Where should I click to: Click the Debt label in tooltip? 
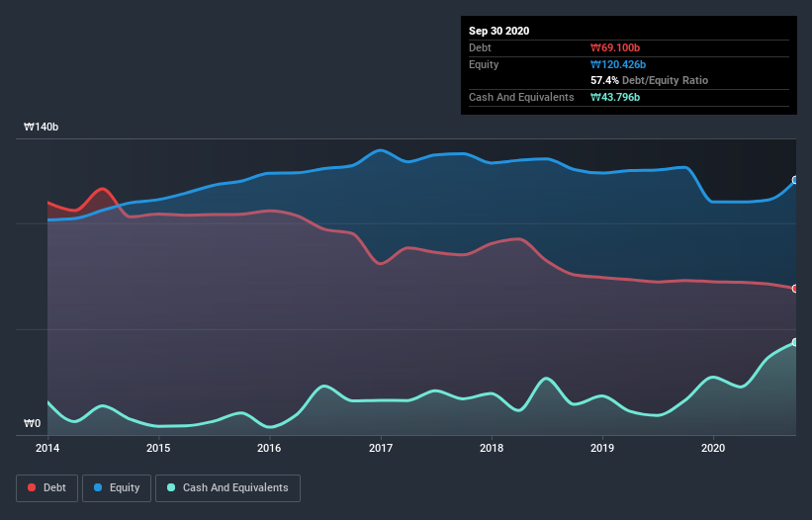(480, 47)
